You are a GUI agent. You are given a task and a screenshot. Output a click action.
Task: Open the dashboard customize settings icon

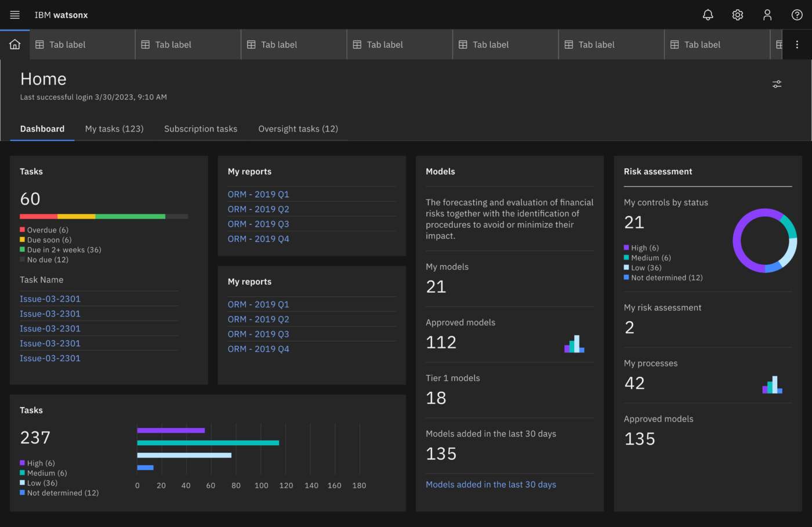point(777,84)
